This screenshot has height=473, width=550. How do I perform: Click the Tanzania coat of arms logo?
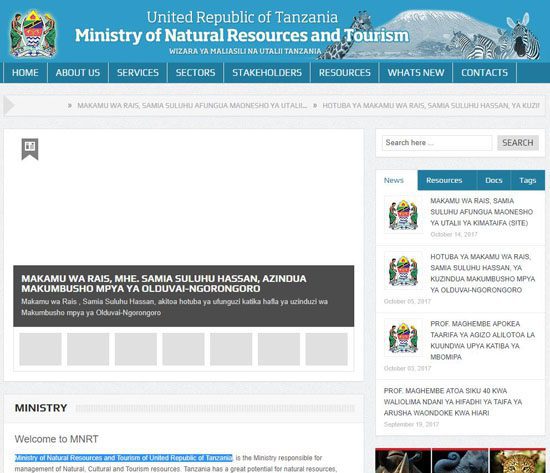coord(33,33)
